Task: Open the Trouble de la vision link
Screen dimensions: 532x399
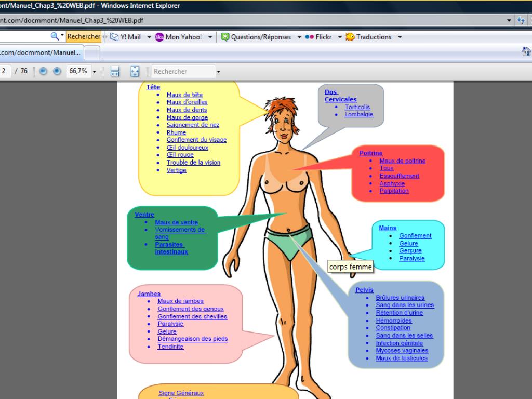Action: click(x=193, y=163)
